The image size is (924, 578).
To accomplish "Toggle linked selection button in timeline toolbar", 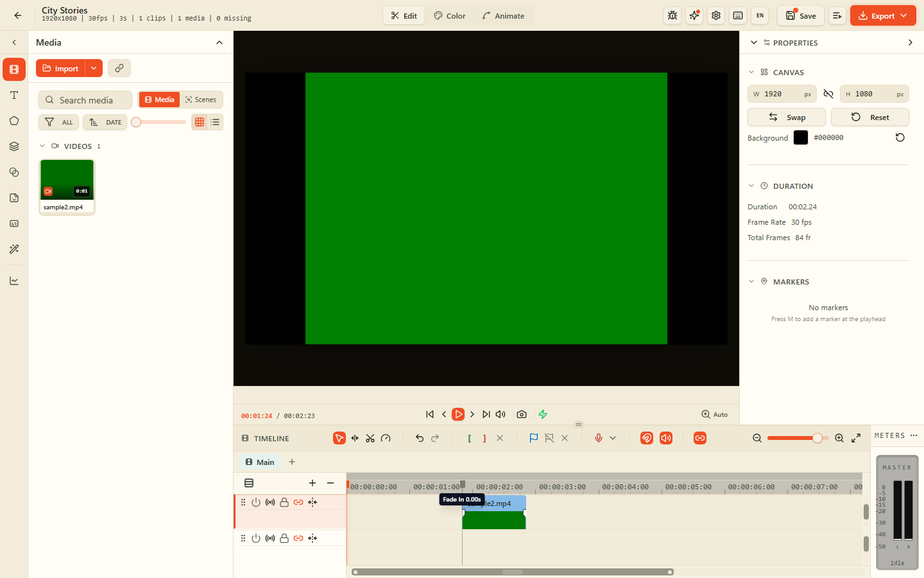I will (x=700, y=438).
